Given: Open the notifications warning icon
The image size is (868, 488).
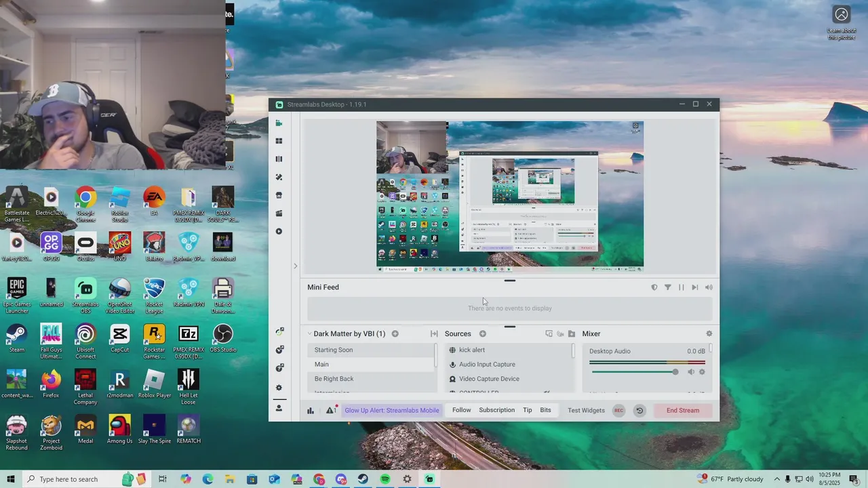Looking at the screenshot, I should (330, 410).
